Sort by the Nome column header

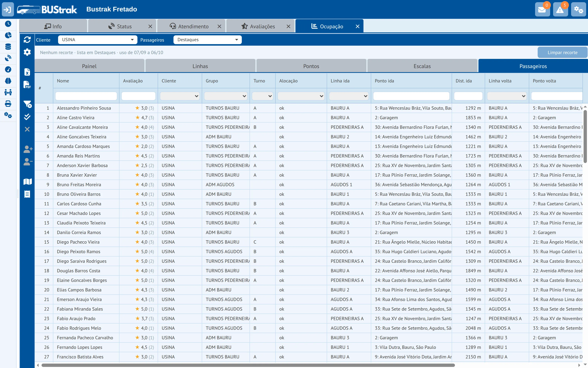[x=86, y=81]
